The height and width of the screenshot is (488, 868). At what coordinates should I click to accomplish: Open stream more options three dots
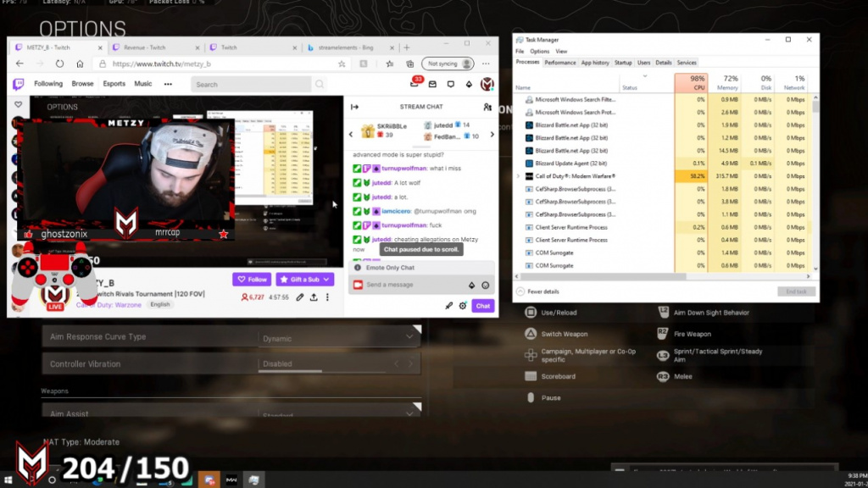pos(328,297)
